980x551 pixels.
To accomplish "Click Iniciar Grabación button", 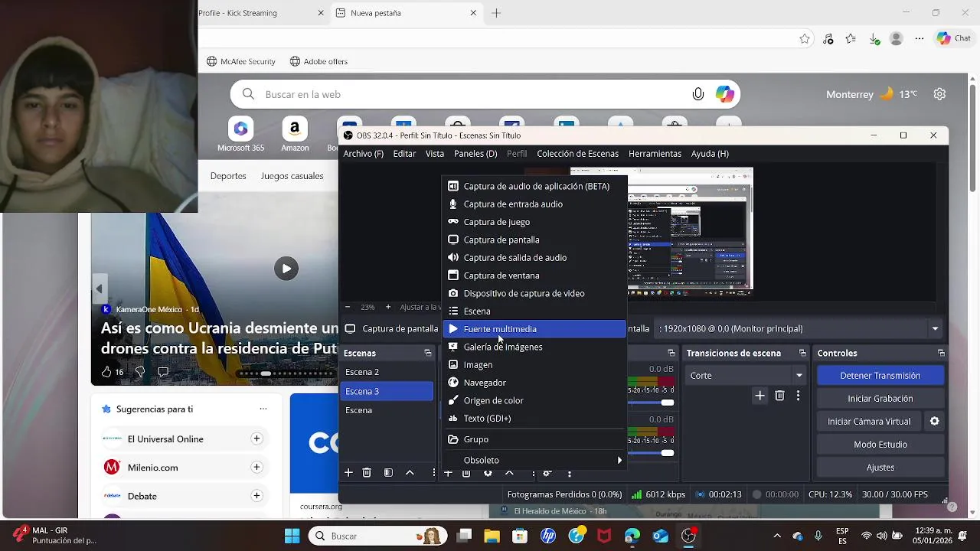I will [880, 399].
